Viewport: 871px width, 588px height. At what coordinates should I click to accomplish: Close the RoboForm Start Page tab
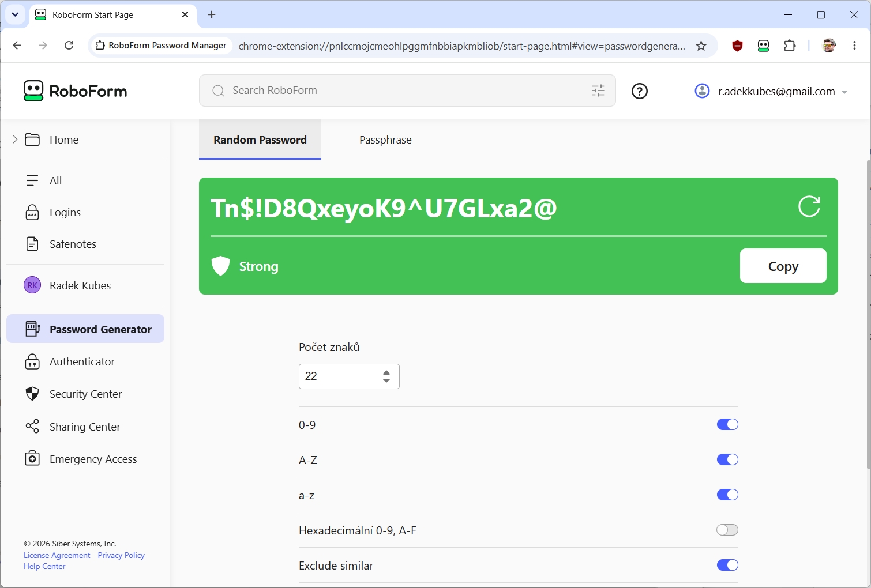coord(185,14)
